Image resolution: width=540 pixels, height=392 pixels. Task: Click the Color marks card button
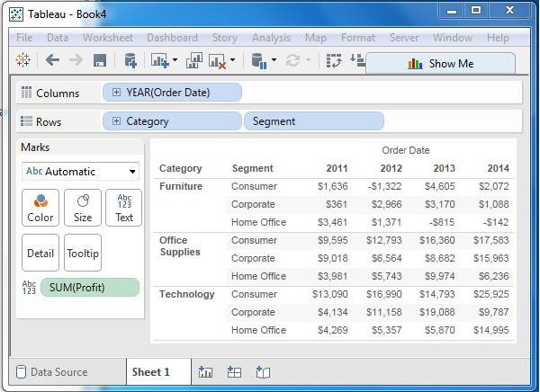[x=40, y=208]
